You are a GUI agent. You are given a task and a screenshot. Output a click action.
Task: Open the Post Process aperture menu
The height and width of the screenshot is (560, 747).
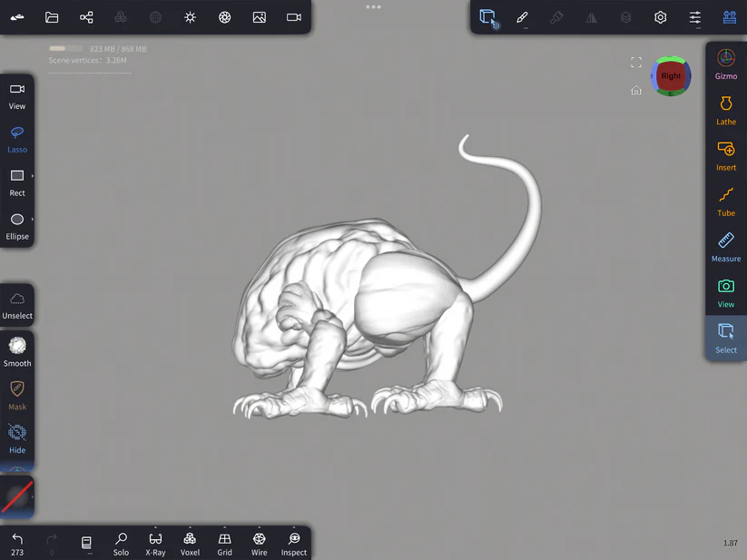(225, 17)
